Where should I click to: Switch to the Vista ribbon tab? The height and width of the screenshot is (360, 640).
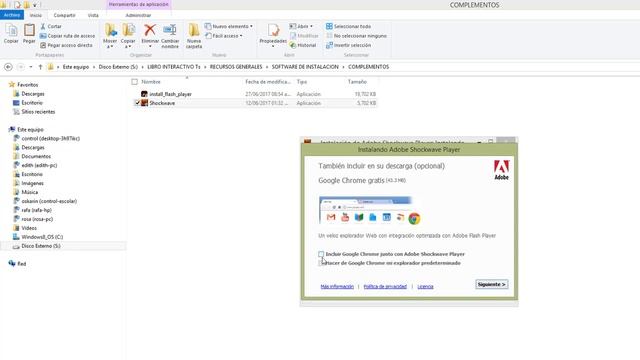pos(93,15)
